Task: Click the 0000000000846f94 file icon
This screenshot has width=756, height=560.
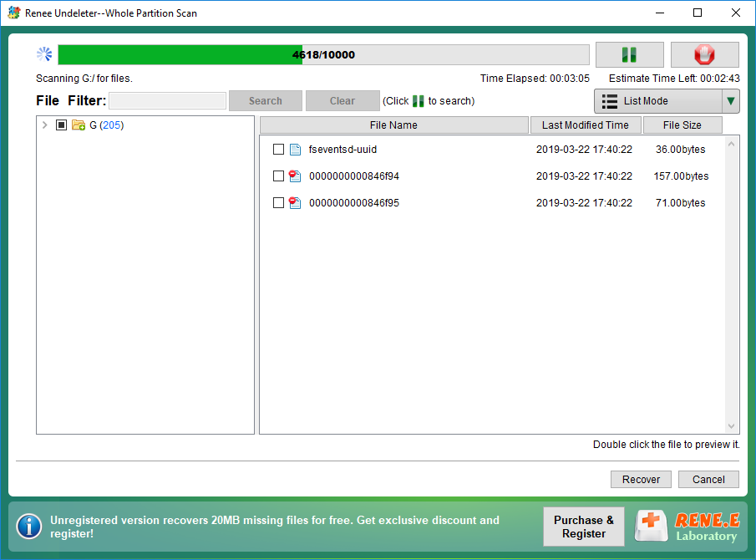Action: (295, 176)
